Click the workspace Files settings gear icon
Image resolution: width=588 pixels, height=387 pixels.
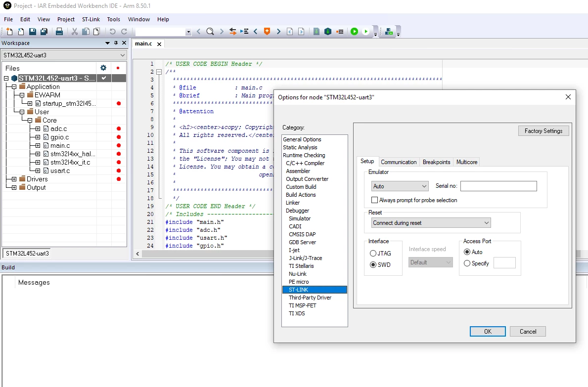point(103,68)
